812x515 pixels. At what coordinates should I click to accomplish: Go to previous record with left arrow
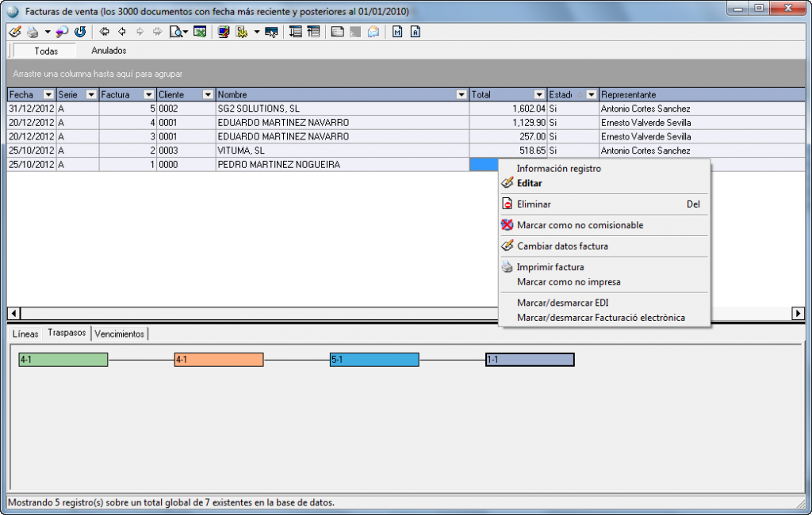122,32
